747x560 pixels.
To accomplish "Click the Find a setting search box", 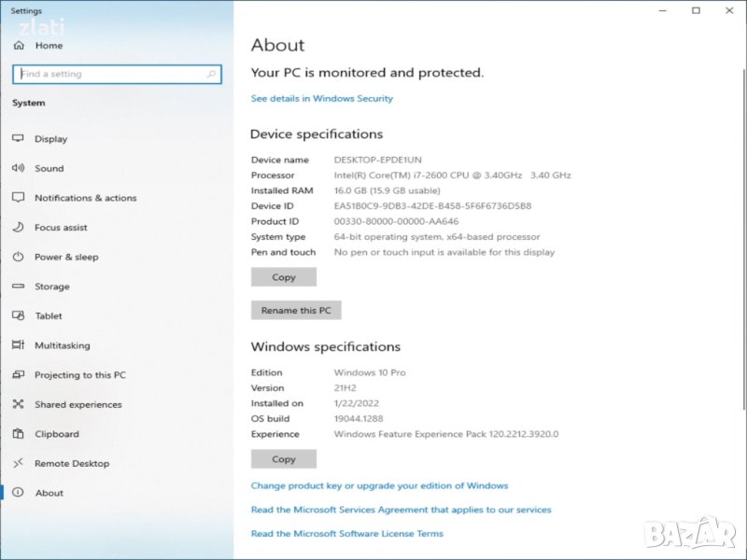I will tap(107, 74).
